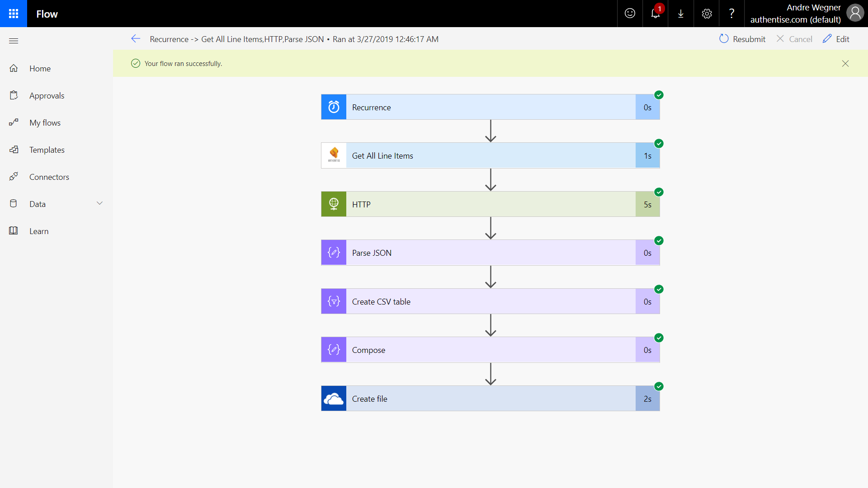Click the OneDrive cloud icon on Create file
The image size is (868, 488).
[334, 399]
